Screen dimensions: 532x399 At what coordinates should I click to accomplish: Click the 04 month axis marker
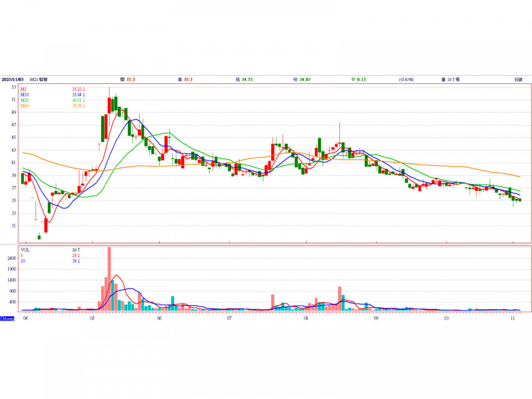point(26,318)
